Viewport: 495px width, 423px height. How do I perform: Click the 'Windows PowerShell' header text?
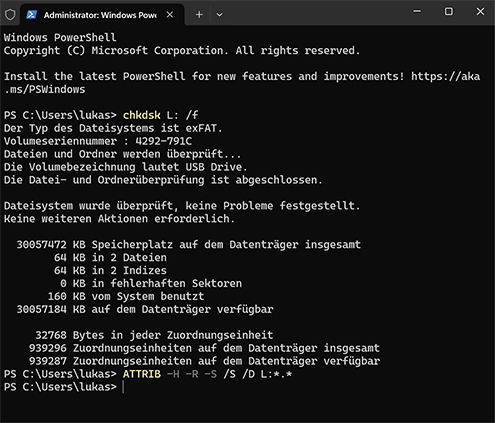(x=60, y=37)
